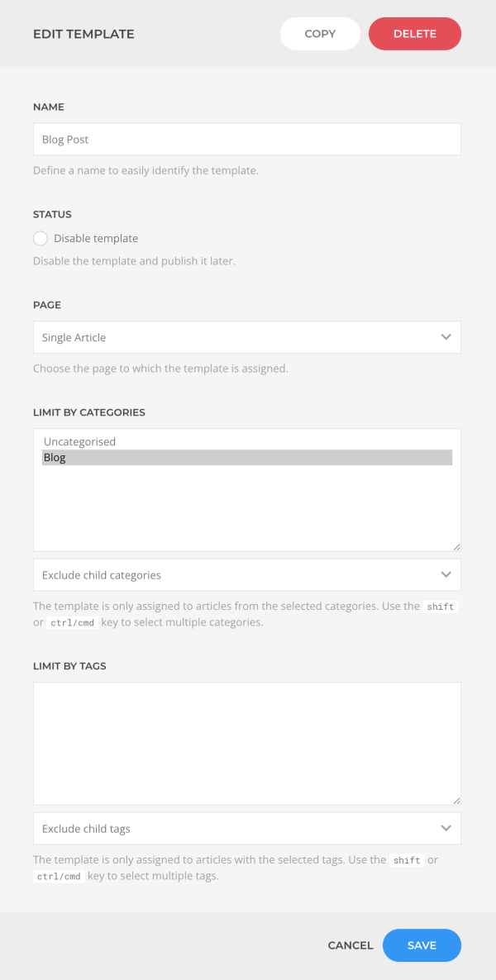Open the Page dropdown chevron
Viewport: 496px width, 980px height.
pyautogui.click(x=446, y=337)
